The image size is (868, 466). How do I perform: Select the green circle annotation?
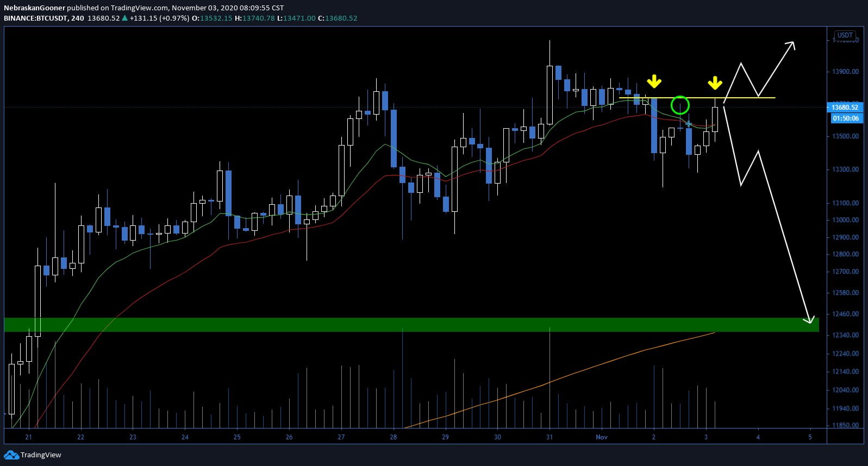(x=680, y=105)
